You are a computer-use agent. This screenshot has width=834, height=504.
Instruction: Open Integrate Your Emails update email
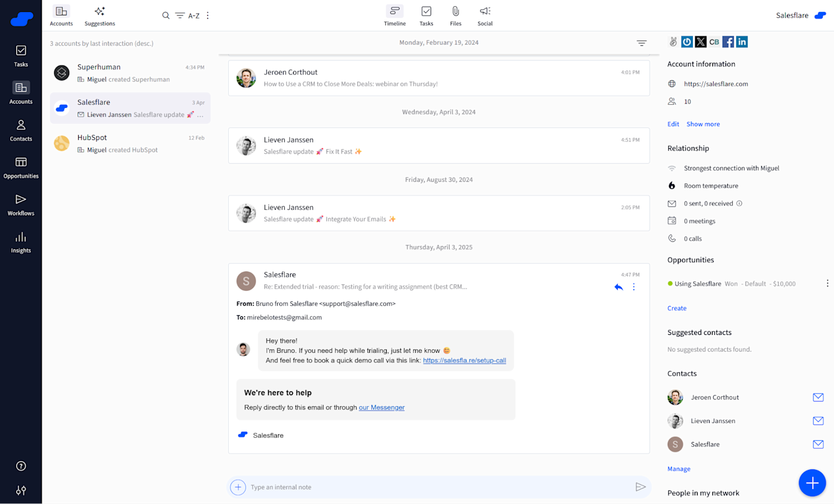point(438,213)
